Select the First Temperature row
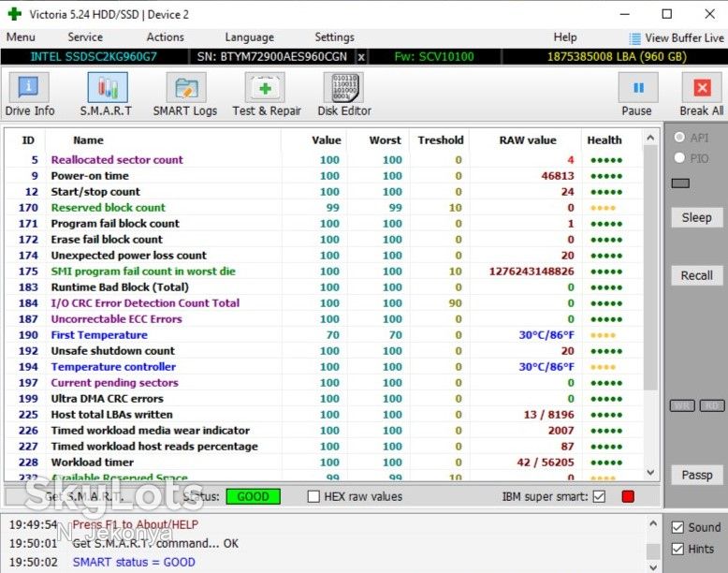Screen dimensions: 728x573 coord(324,335)
